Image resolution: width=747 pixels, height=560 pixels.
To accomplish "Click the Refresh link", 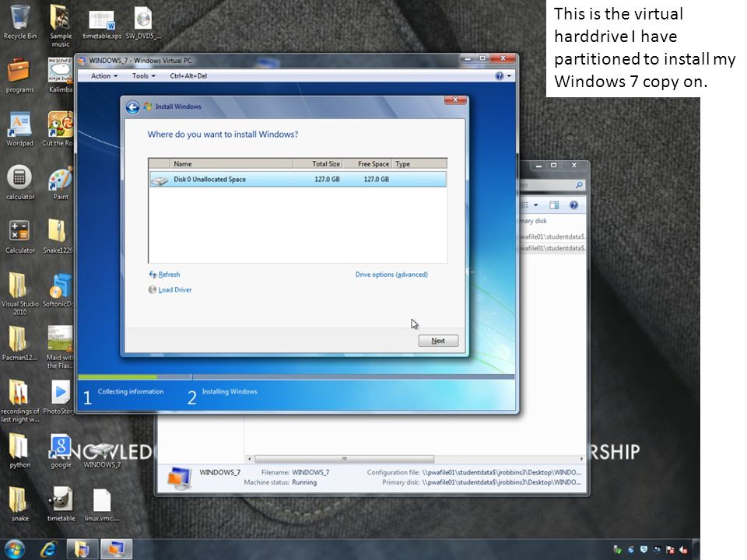I will pyautogui.click(x=164, y=275).
